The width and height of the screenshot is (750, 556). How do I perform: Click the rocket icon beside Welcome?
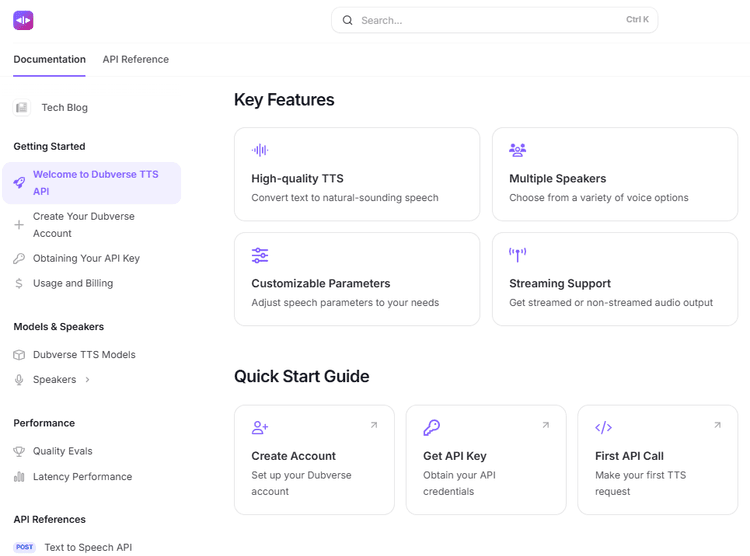[19, 183]
